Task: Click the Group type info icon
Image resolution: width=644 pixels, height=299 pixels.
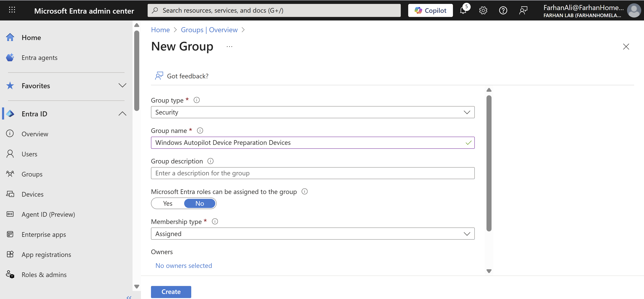Action: (197, 100)
